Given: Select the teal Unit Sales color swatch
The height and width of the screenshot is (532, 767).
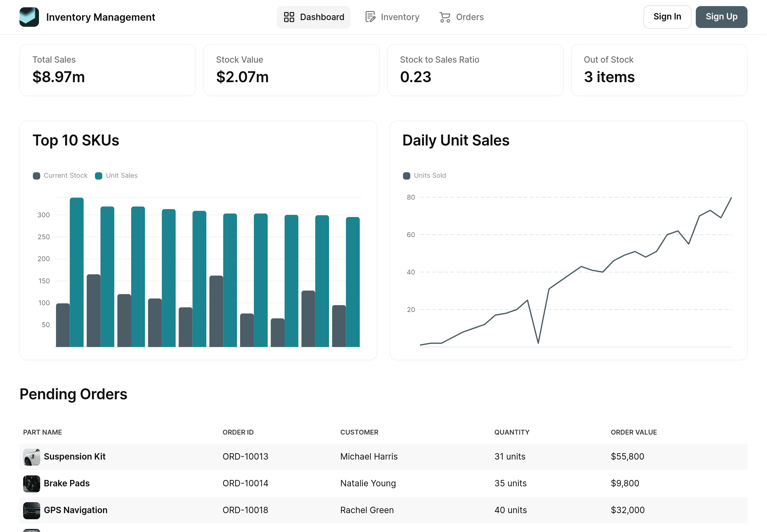Looking at the screenshot, I should [98, 175].
